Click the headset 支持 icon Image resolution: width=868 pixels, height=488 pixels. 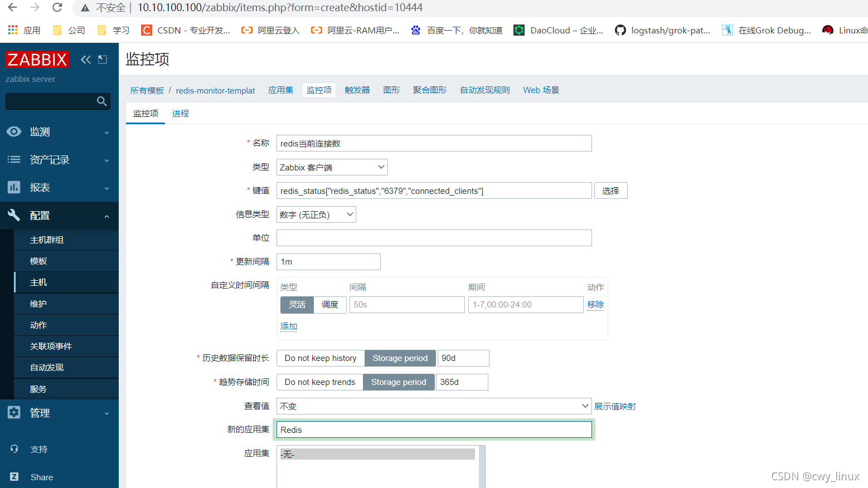coord(14,448)
